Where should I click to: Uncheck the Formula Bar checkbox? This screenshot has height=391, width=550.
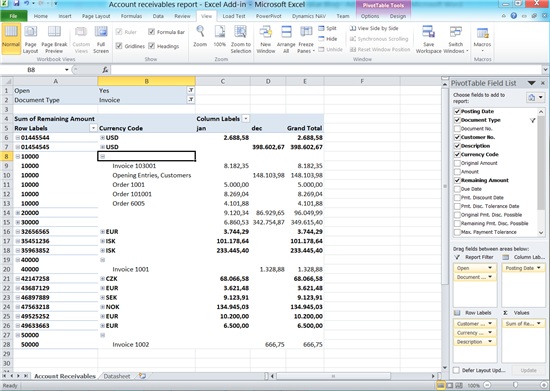[152, 32]
